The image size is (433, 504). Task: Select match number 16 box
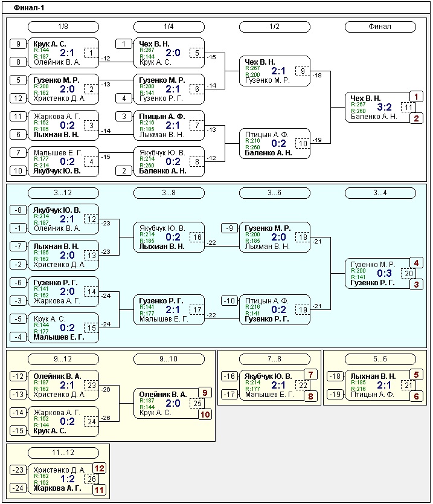click(197, 237)
